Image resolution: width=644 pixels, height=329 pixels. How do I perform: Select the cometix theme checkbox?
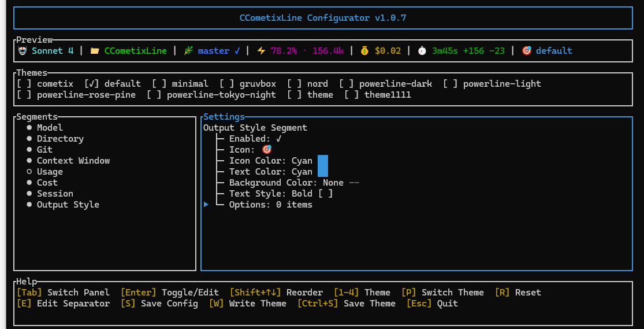(x=25, y=84)
